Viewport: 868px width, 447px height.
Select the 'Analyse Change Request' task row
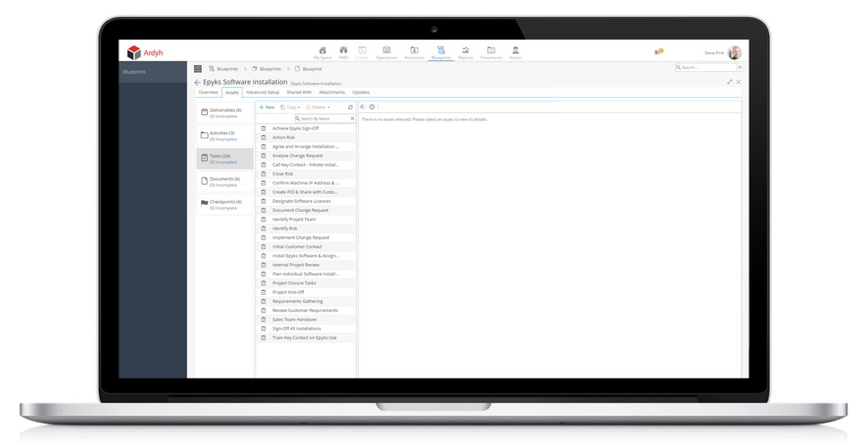pyautogui.click(x=305, y=155)
